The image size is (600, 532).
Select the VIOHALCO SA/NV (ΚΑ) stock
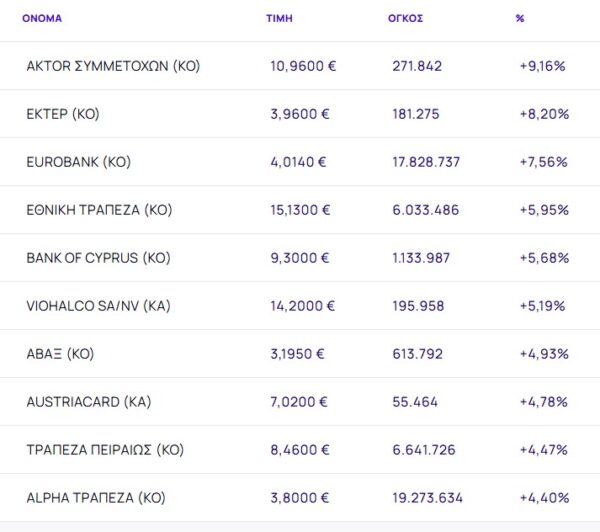pyautogui.click(x=98, y=306)
